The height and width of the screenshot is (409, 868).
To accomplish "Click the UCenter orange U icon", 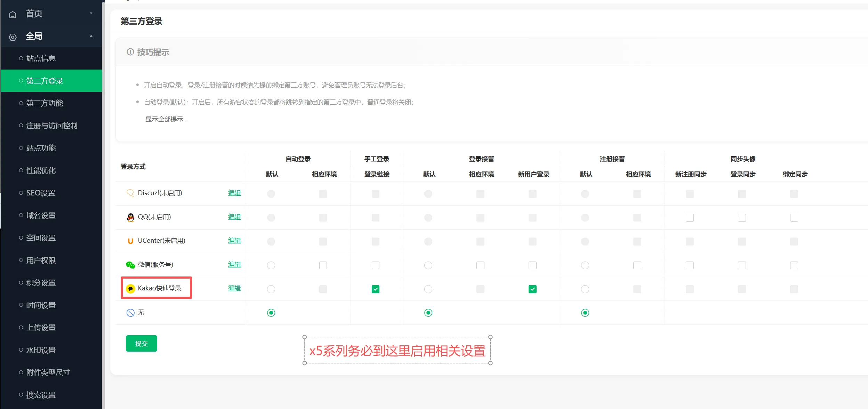I will (x=130, y=241).
